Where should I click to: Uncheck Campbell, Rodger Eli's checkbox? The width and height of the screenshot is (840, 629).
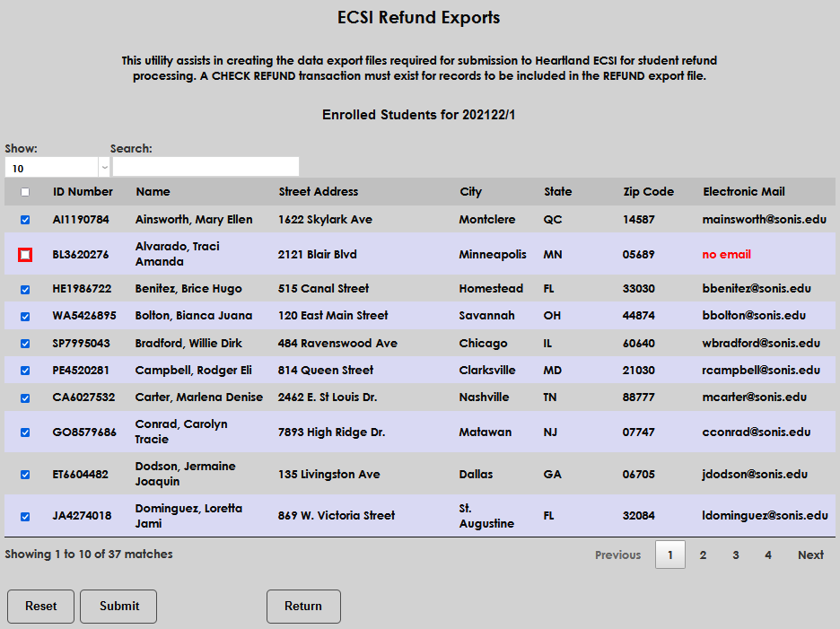coord(25,370)
